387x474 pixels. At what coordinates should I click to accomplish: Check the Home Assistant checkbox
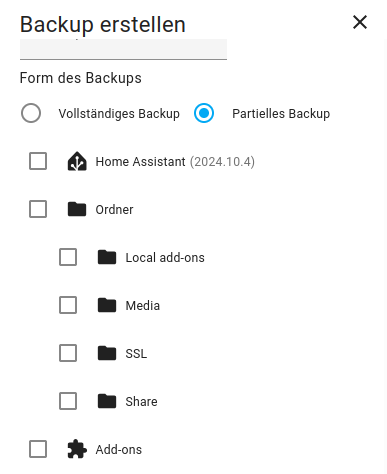38,161
